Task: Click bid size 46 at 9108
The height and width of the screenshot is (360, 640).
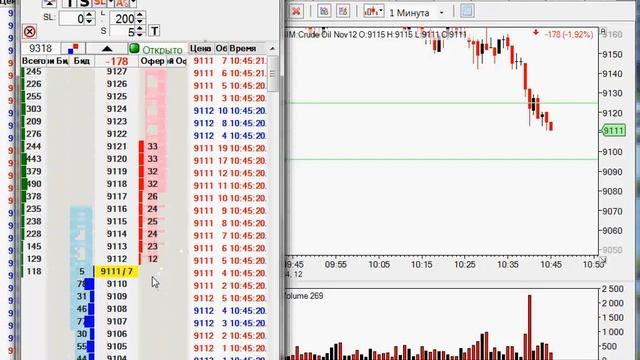Action: pos(82,309)
